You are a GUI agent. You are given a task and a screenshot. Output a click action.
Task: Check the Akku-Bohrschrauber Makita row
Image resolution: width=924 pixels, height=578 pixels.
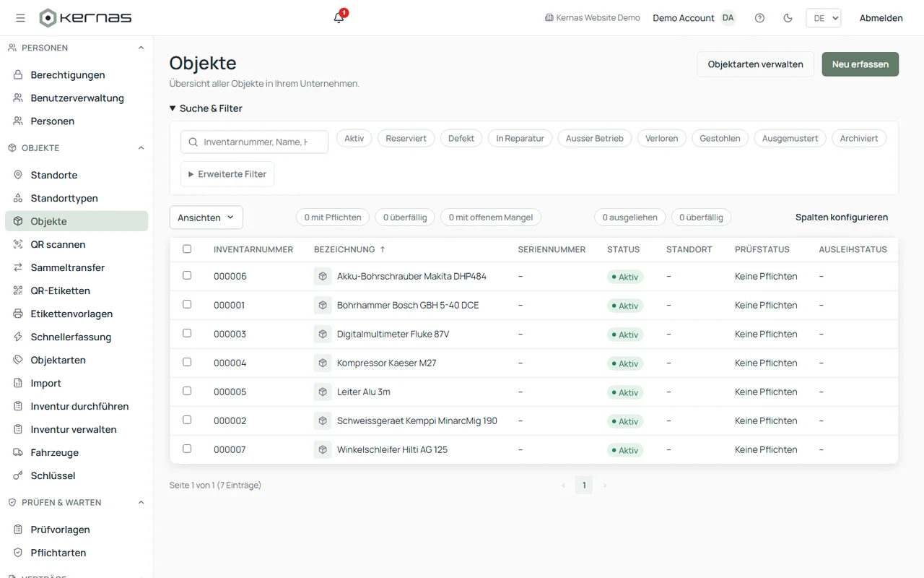[187, 275]
